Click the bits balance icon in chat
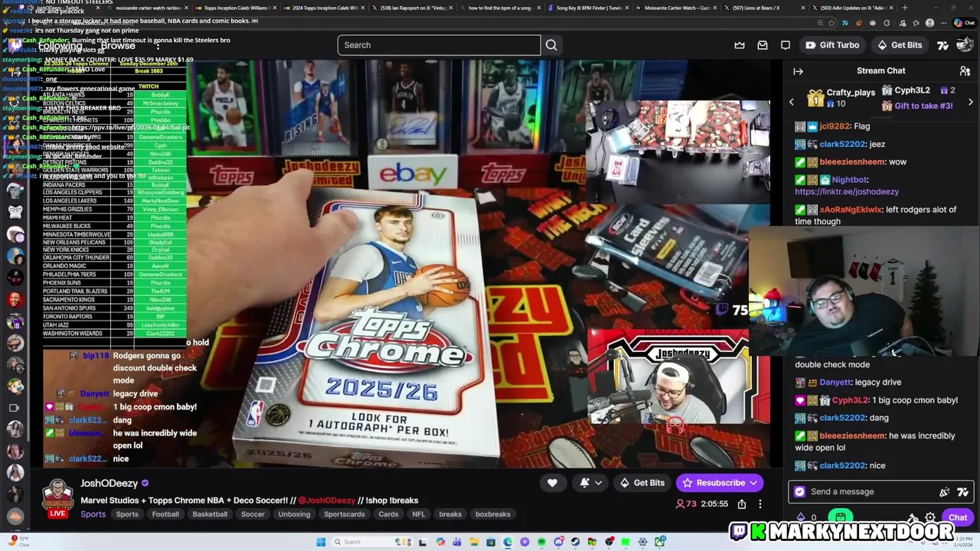Image resolution: width=980 pixels, height=551 pixels. coord(802,518)
